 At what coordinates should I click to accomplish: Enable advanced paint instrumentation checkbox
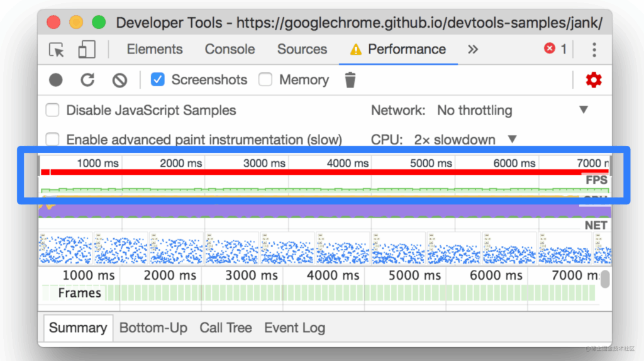point(53,139)
